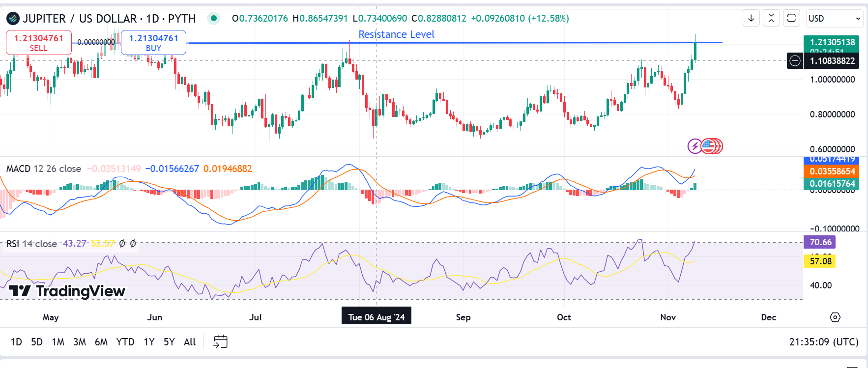Select the 5Y time range
Viewport: 868px width, 368px height.
169,342
